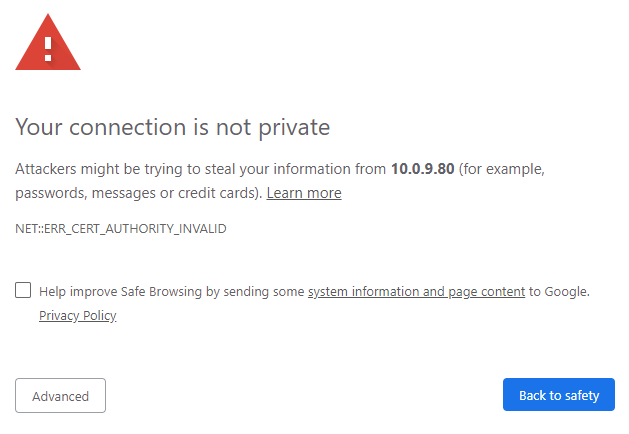Click the '(for example,' text after the IP
Screen dimensions: 629x434
click(x=501, y=169)
